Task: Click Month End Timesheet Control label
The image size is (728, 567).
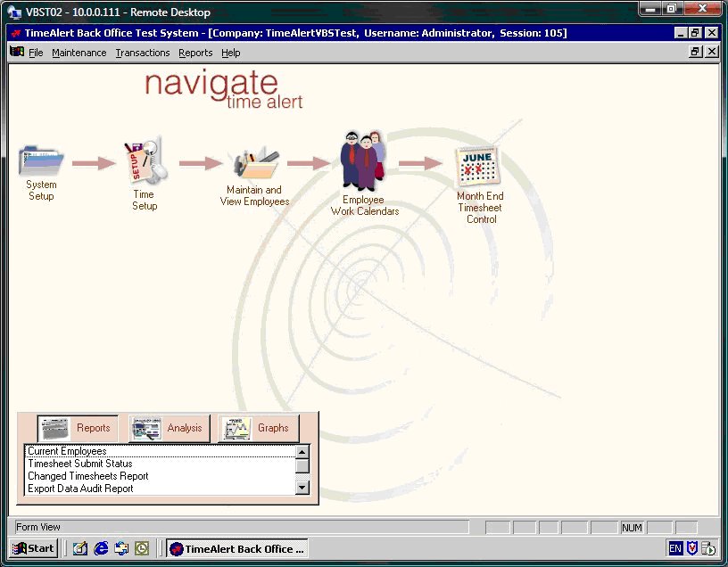Action: pos(481,208)
